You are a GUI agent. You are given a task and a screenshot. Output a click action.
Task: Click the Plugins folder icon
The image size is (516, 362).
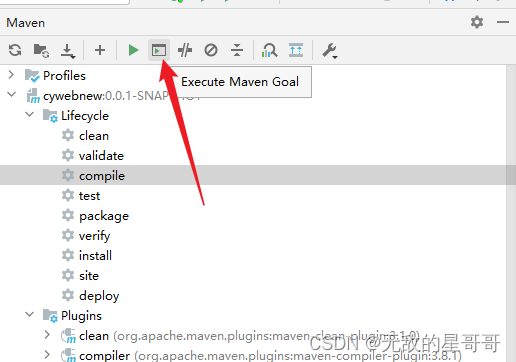tap(50, 316)
